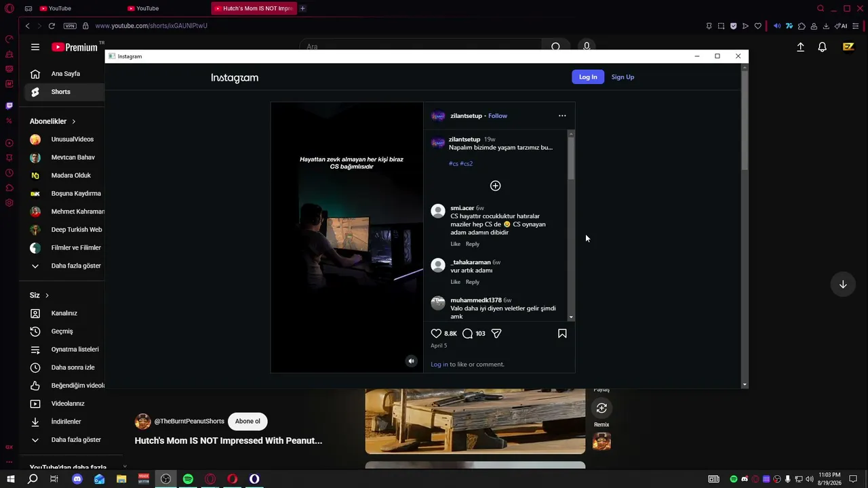
Task: Share the Instagram post with the paper plane icon
Action: coord(496,333)
